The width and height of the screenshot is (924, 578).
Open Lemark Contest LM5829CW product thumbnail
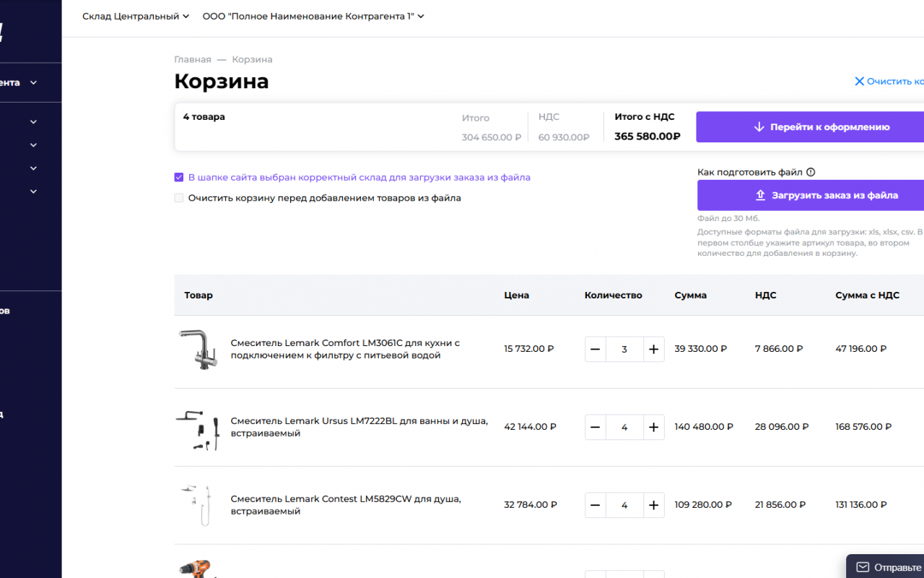point(197,505)
